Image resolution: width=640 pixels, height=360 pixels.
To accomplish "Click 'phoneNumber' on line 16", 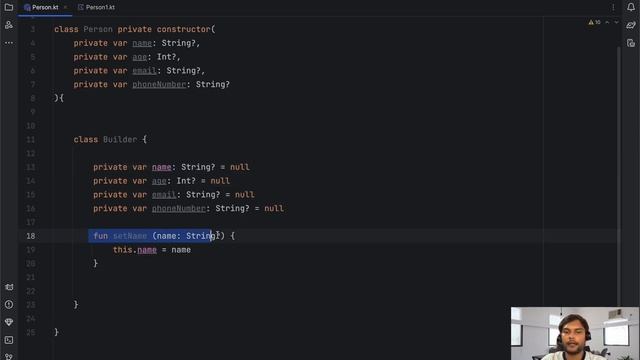I will tap(179, 209).
